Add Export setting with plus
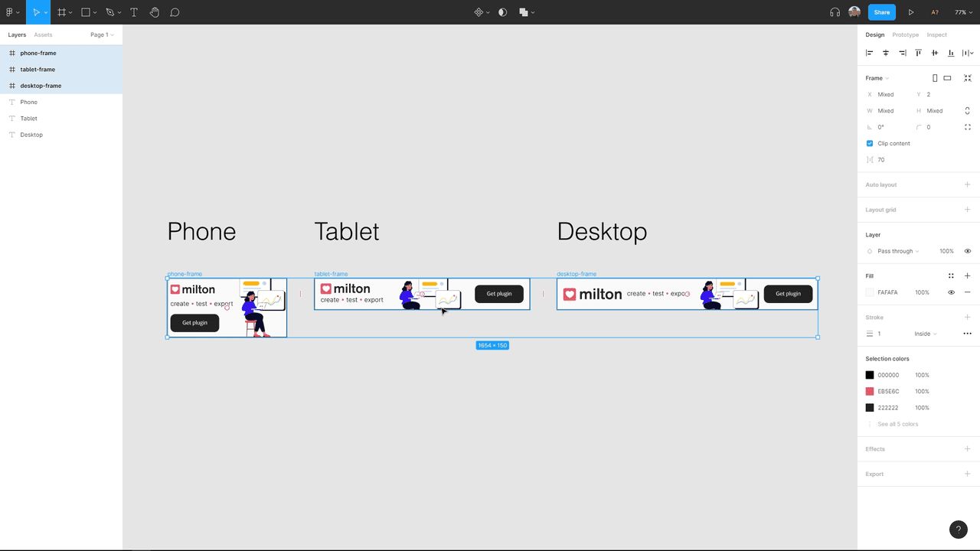Viewport: 980px width, 551px height. (x=968, y=474)
